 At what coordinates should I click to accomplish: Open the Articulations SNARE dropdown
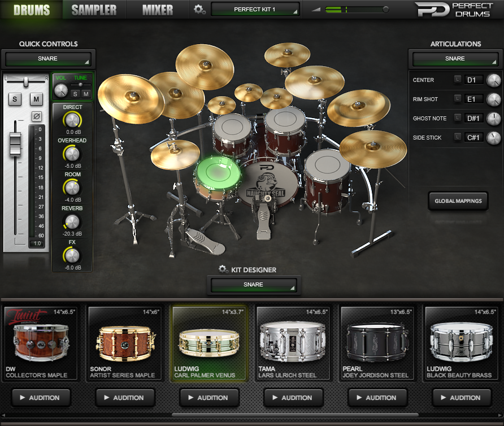[x=455, y=59]
